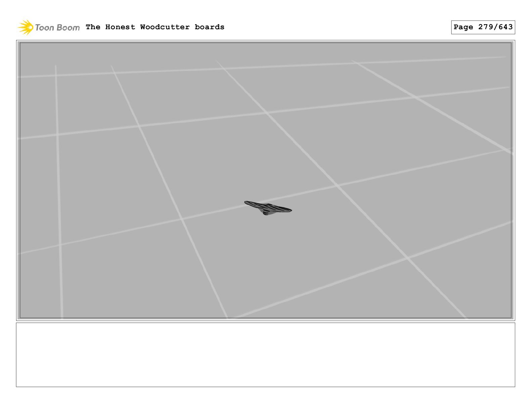
Task: Click the empty notes box below panel
Action: tap(265, 355)
